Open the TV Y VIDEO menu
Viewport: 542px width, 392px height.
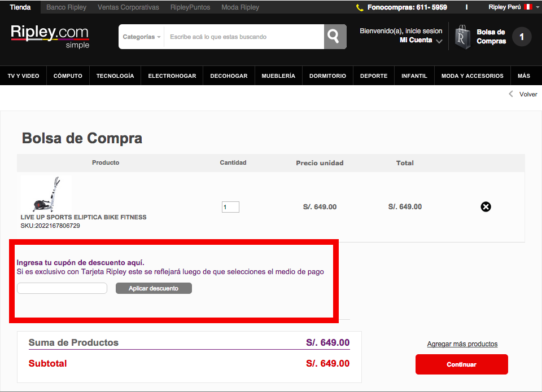(23, 76)
